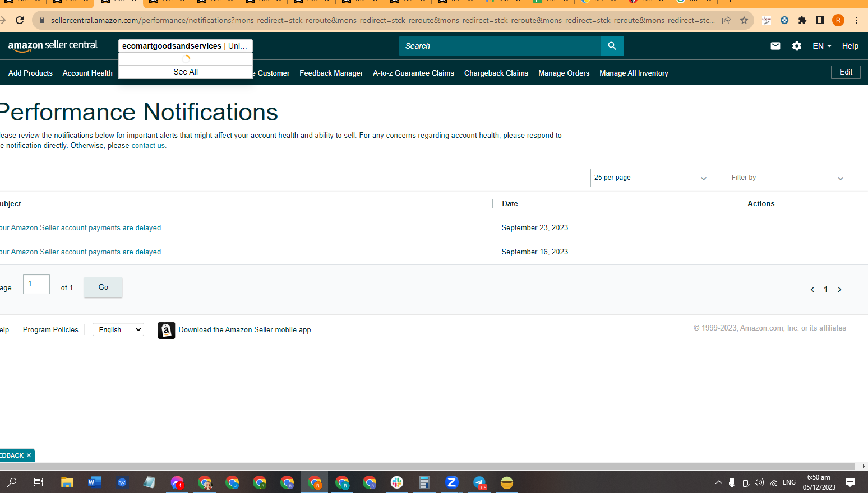The height and width of the screenshot is (493, 868).
Task: Open Telegram from the taskbar
Action: 479,482
